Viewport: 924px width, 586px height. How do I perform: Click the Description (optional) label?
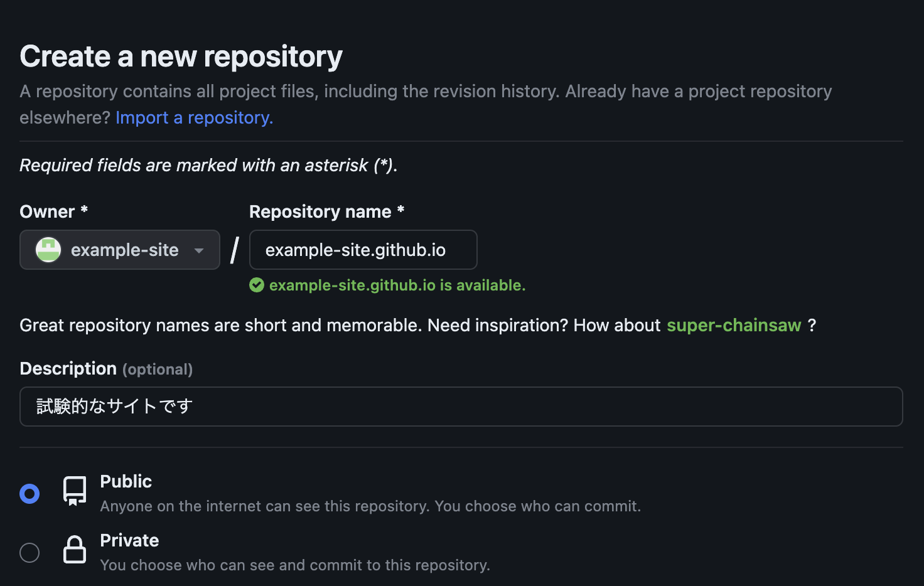[x=105, y=369]
